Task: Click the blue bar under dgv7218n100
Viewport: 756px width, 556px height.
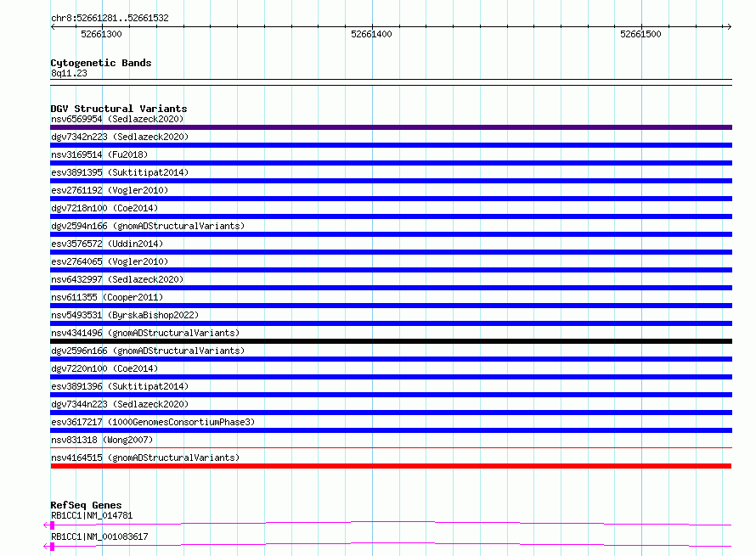Action: 391,216
